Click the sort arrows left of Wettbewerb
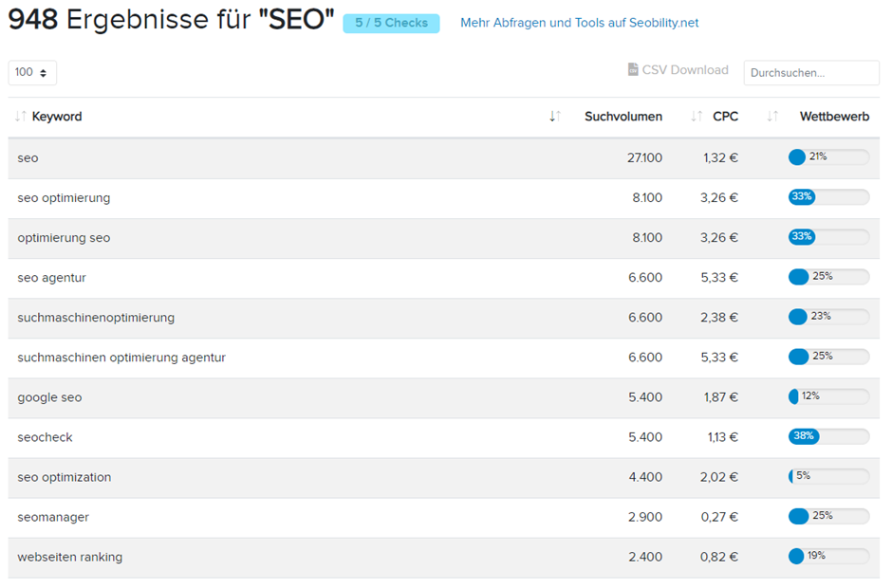Image resolution: width=892 pixels, height=588 pixels. [772, 117]
